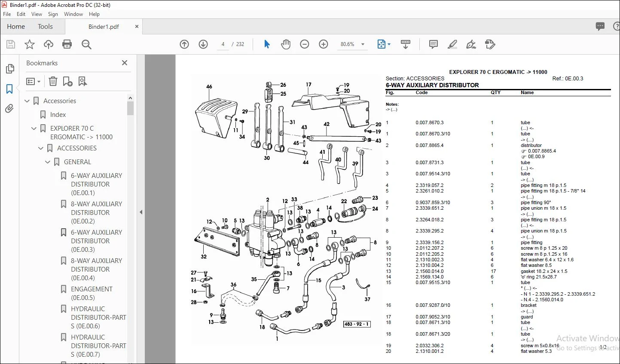Open the Help menu
Image resolution: width=620 pixels, height=364 pixels.
click(x=94, y=14)
